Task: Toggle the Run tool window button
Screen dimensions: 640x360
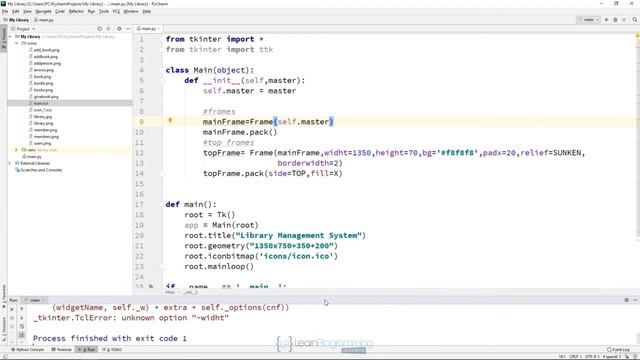Action: point(87,350)
